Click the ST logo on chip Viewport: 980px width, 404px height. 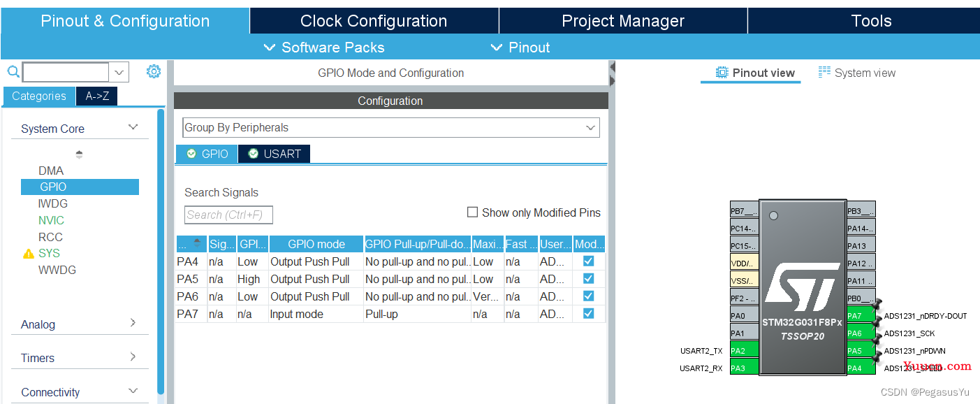pos(803,287)
